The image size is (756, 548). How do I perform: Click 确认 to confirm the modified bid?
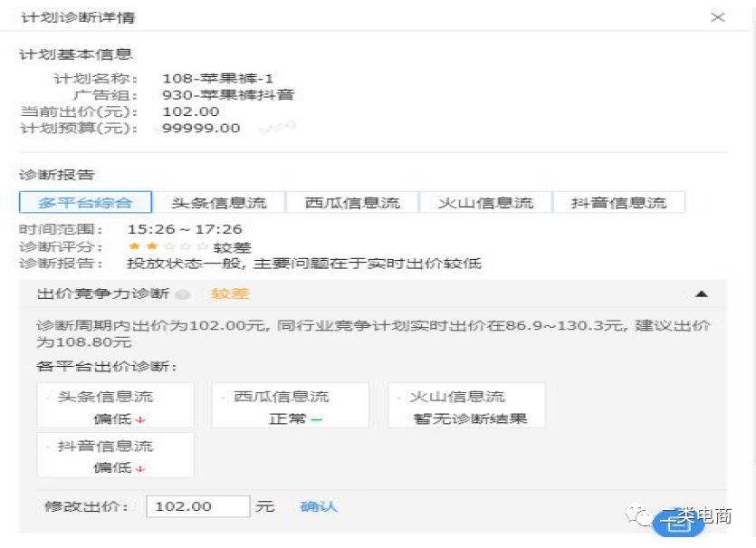(318, 506)
